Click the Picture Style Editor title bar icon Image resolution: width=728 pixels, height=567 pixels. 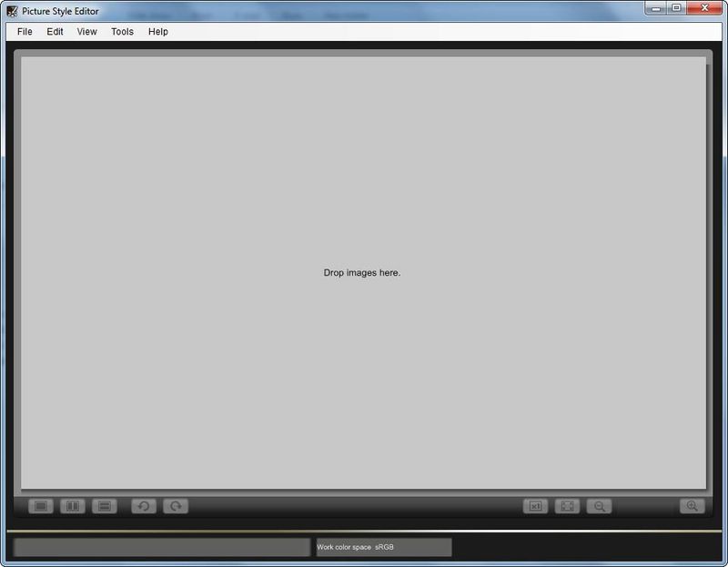click(x=12, y=11)
